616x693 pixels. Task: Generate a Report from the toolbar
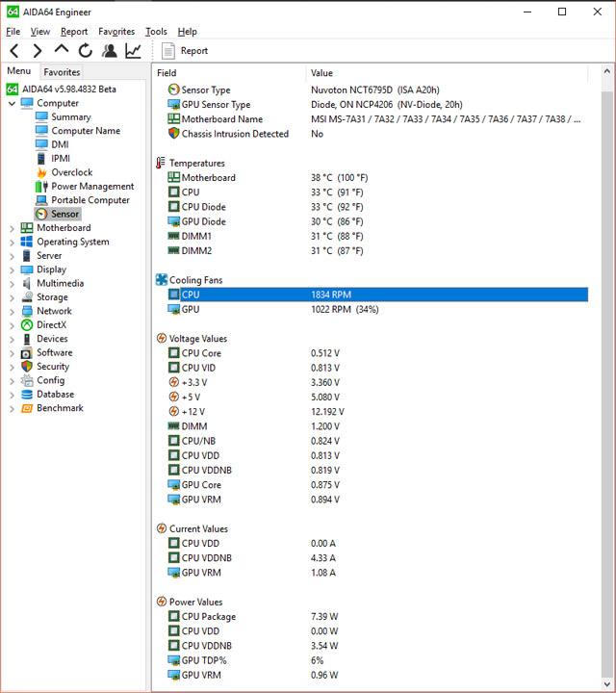point(184,51)
